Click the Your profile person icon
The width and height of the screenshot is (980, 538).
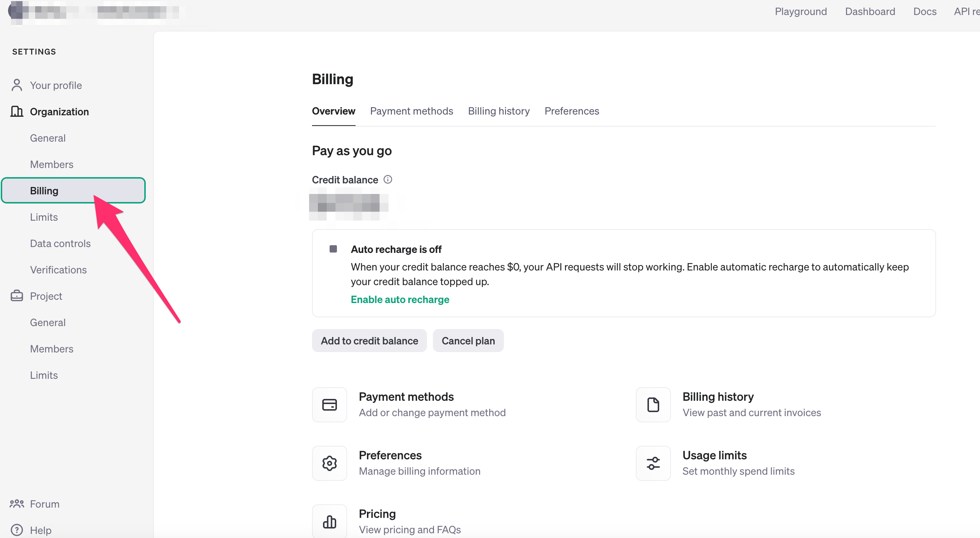tap(17, 85)
